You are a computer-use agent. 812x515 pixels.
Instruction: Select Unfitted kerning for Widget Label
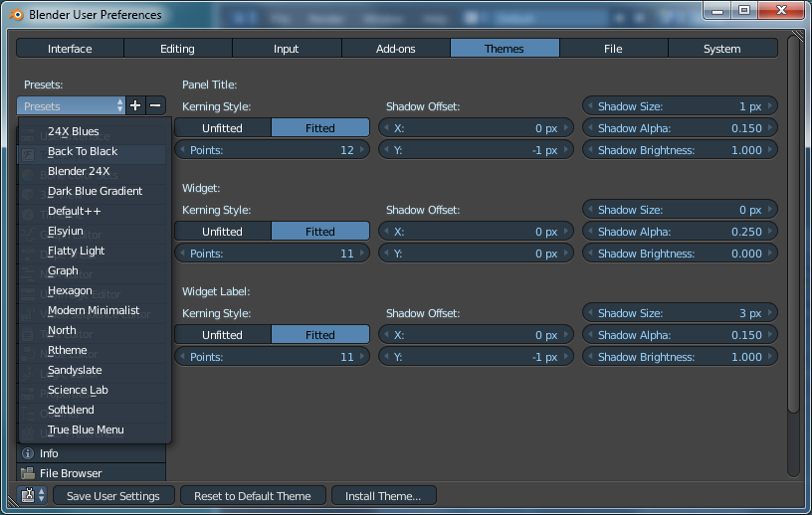point(222,335)
